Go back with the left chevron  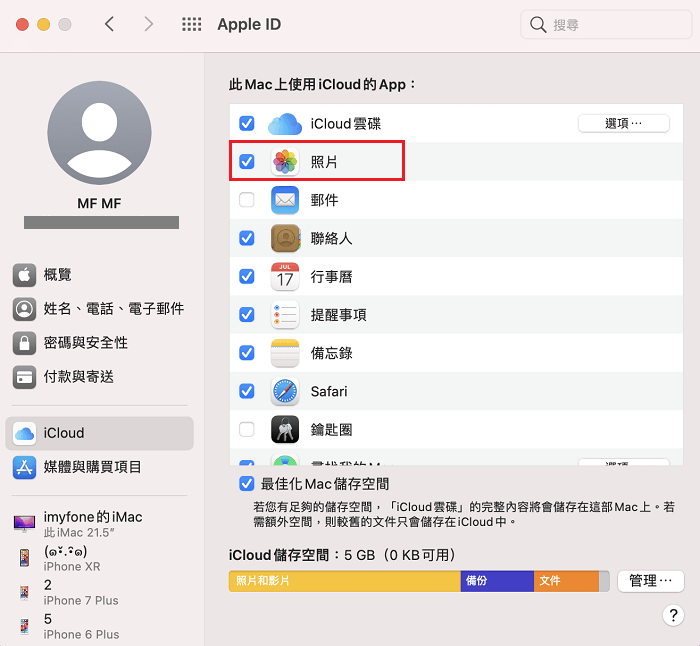pyautogui.click(x=109, y=24)
